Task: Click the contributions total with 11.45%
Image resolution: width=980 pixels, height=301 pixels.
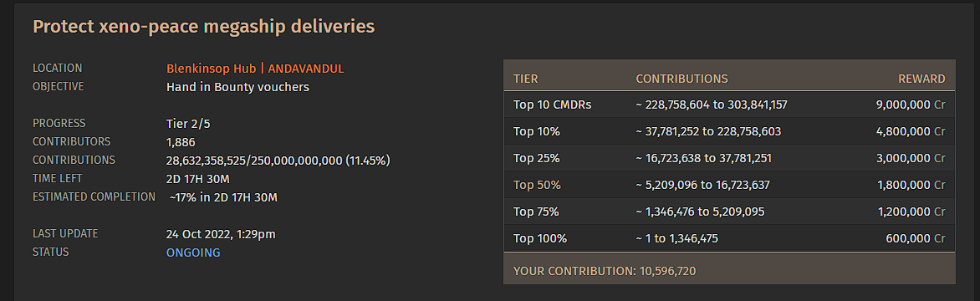Action: tap(278, 161)
